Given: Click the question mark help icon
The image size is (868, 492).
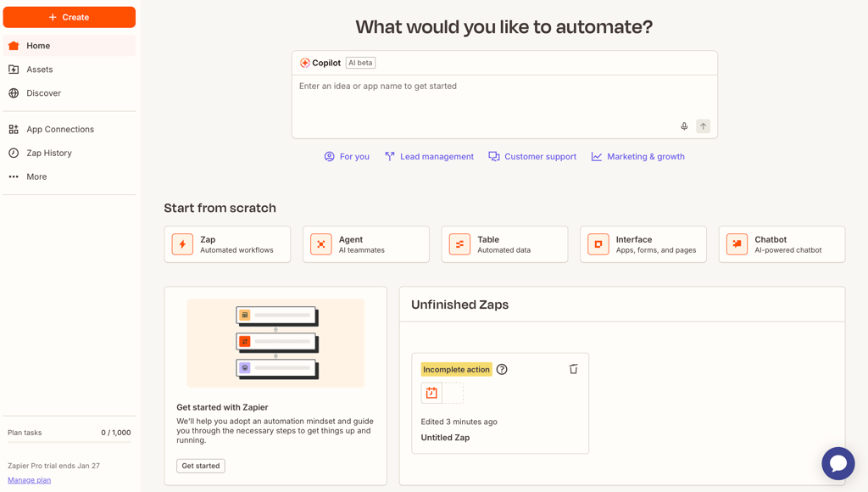Looking at the screenshot, I should [502, 370].
